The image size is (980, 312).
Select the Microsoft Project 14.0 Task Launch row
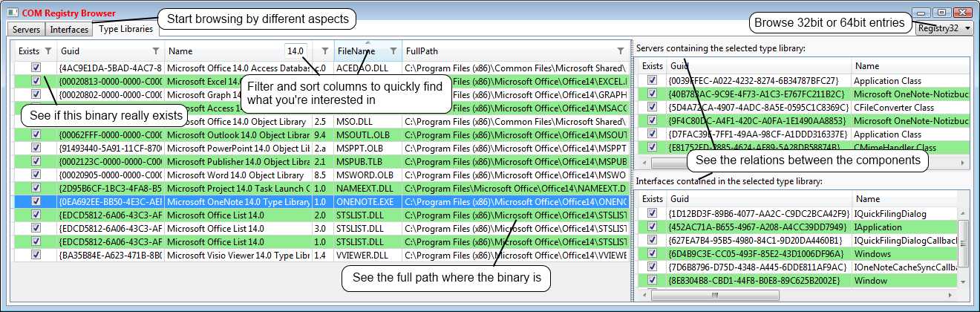pos(319,188)
